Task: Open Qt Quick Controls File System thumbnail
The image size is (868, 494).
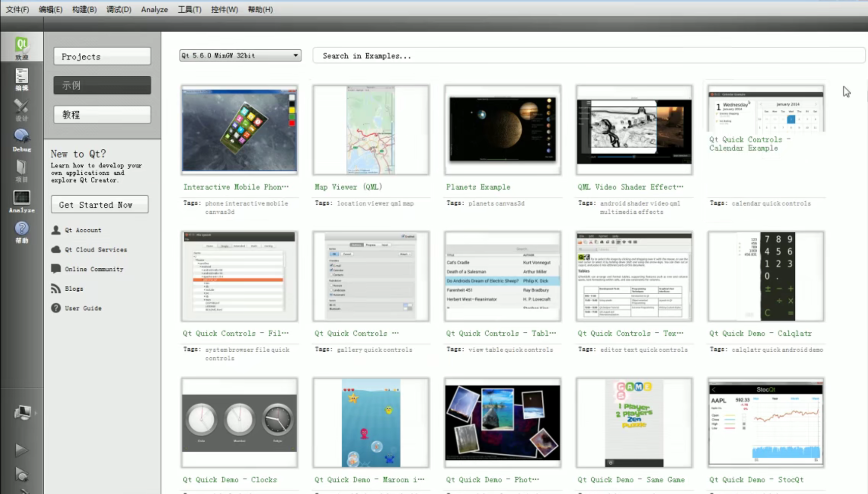Action: [239, 276]
